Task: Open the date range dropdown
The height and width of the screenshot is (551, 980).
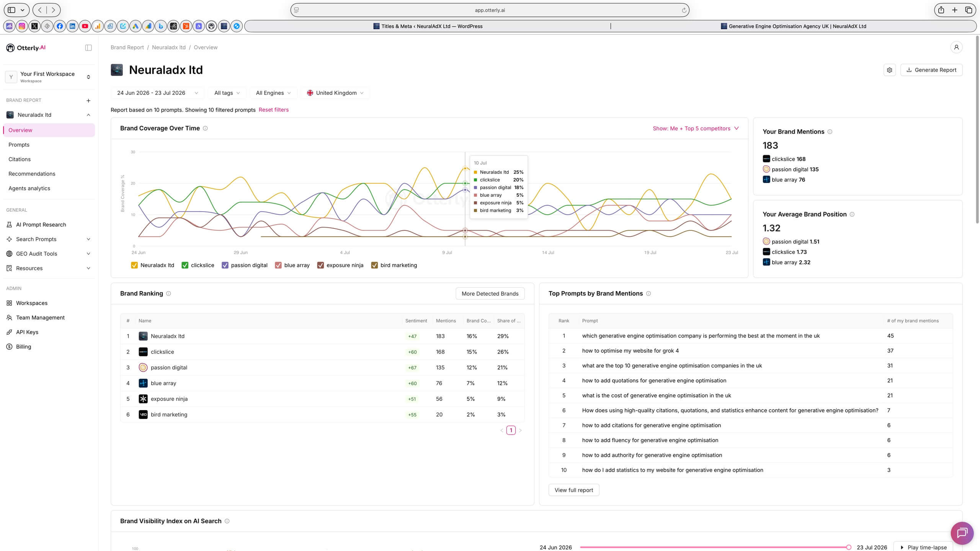Action: point(157,93)
